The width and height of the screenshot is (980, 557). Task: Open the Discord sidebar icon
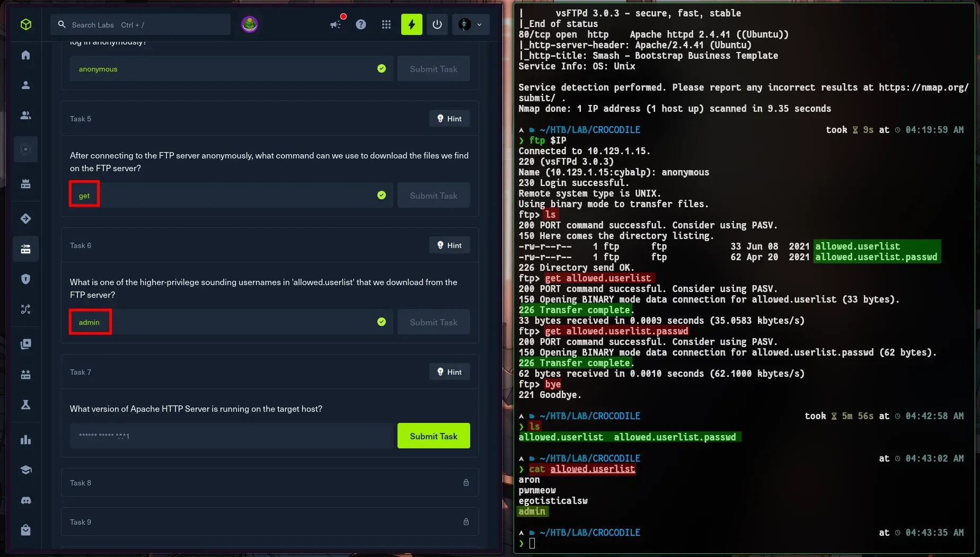coord(25,500)
